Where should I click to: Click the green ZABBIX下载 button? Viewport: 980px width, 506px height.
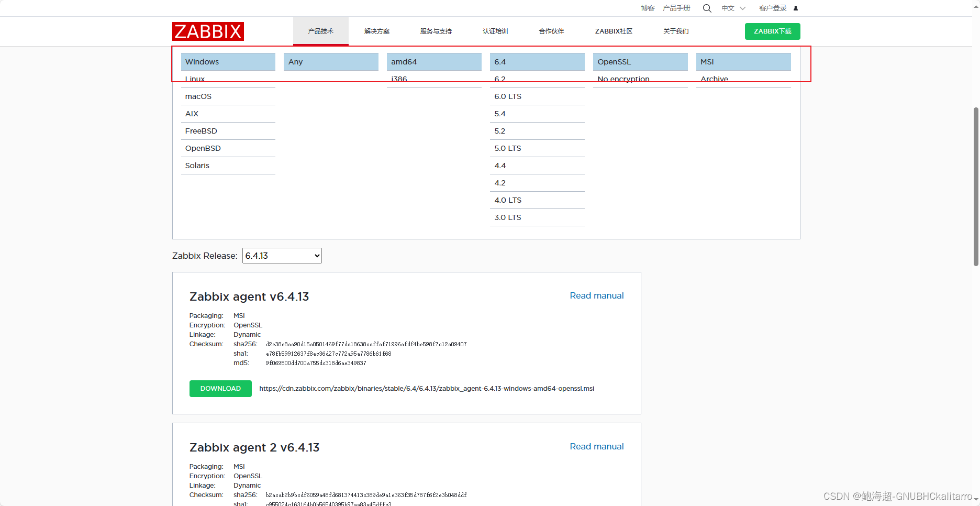click(773, 31)
